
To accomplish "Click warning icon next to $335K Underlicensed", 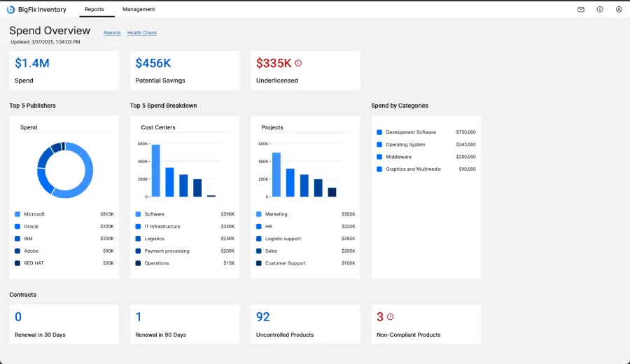I will [298, 63].
